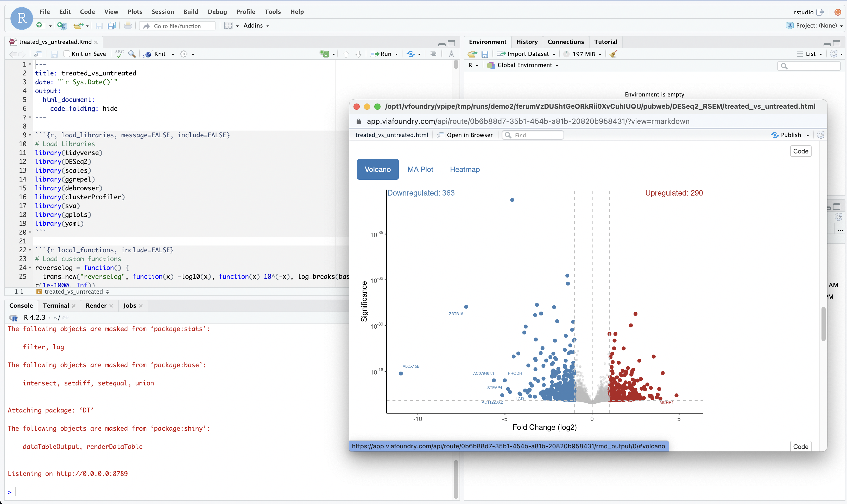
Task: Click the Show in new window icon in editor
Action: pyautogui.click(x=38, y=54)
